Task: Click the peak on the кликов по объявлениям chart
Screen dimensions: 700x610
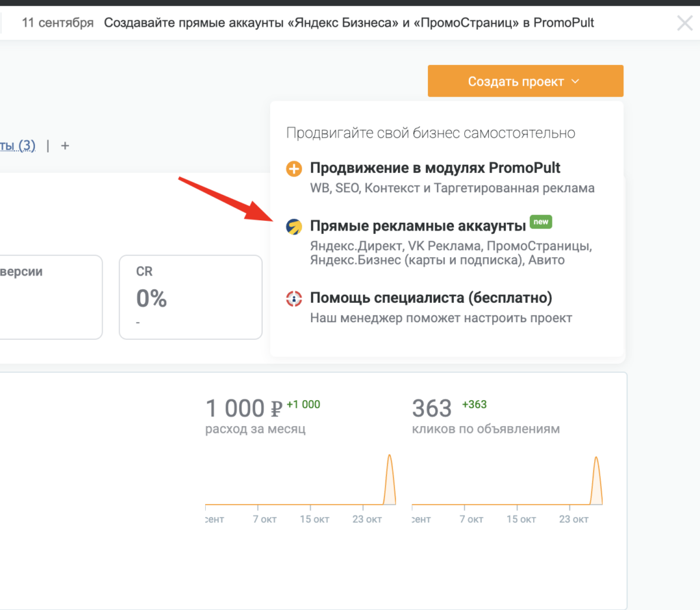Action: 595,460
